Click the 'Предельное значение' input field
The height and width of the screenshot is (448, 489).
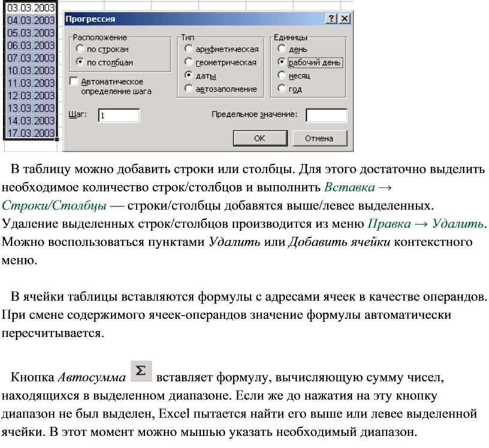pos(326,115)
